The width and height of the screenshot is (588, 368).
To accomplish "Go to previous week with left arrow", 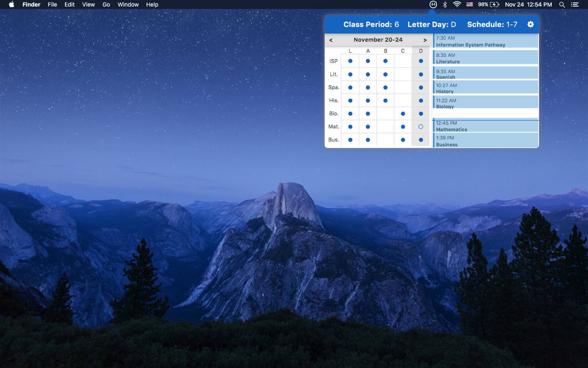I will [x=331, y=40].
